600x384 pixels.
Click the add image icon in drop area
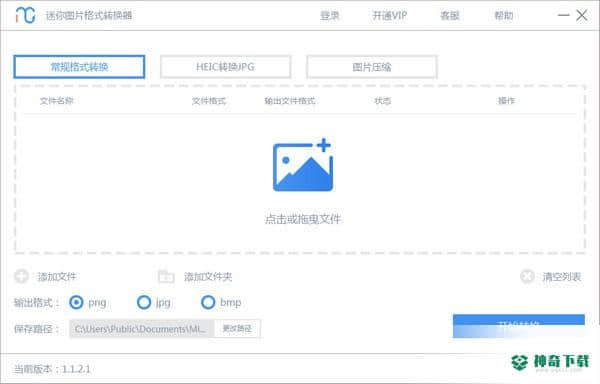pyautogui.click(x=303, y=165)
